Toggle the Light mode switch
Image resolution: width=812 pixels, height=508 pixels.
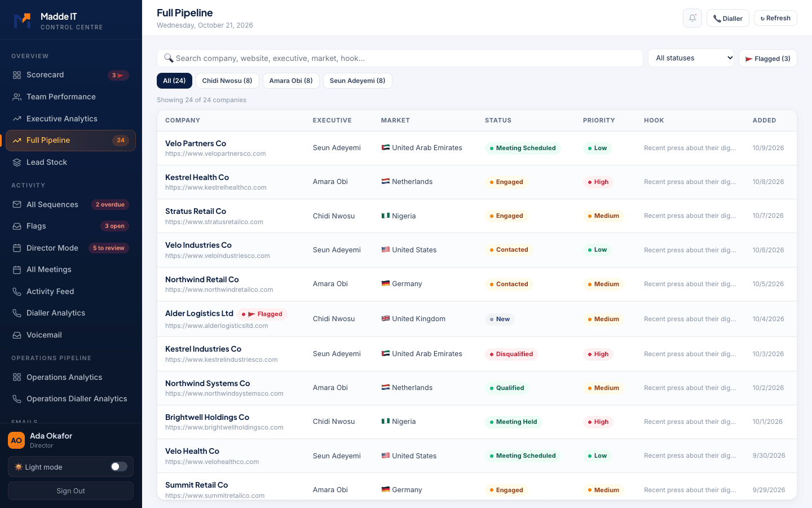119,467
